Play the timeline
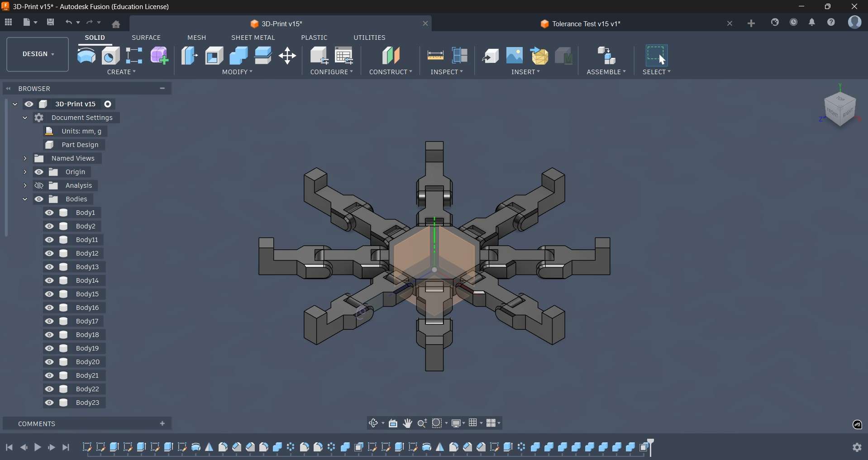The height and width of the screenshot is (460, 868). click(x=38, y=448)
